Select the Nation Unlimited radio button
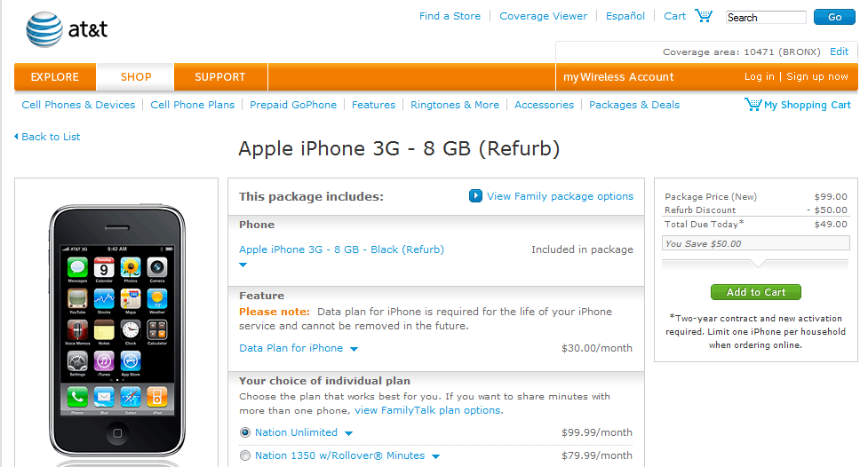Image resolution: width=868 pixels, height=467 pixels. click(245, 432)
